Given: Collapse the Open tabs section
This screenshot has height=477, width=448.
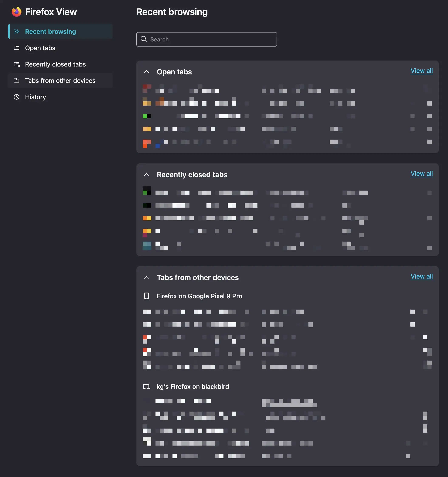Looking at the screenshot, I should [x=147, y=72].
